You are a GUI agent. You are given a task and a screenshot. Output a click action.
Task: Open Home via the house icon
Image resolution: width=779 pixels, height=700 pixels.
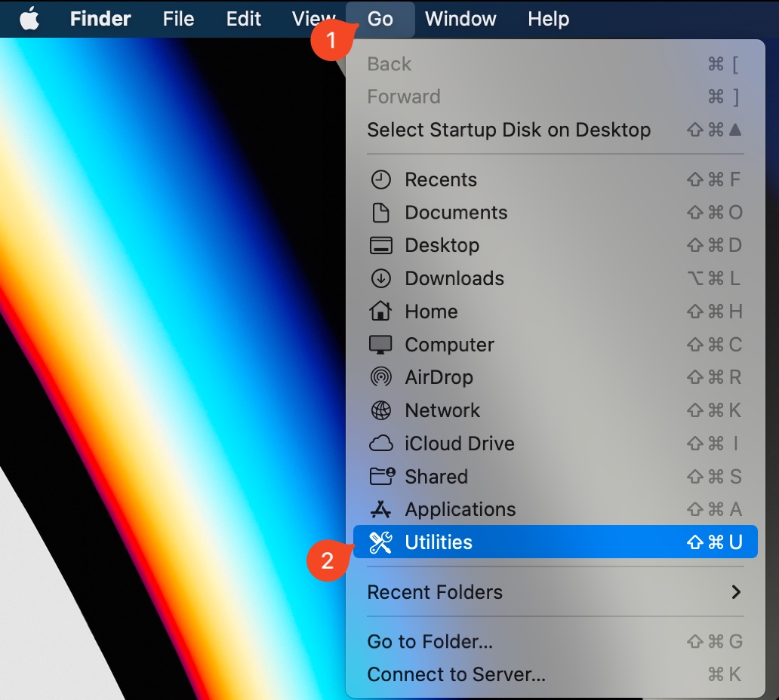click(381, 312)
